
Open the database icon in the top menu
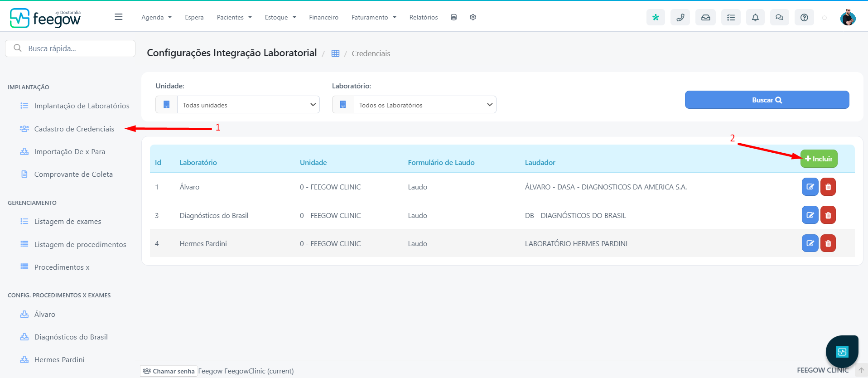(x=453, y=17)
